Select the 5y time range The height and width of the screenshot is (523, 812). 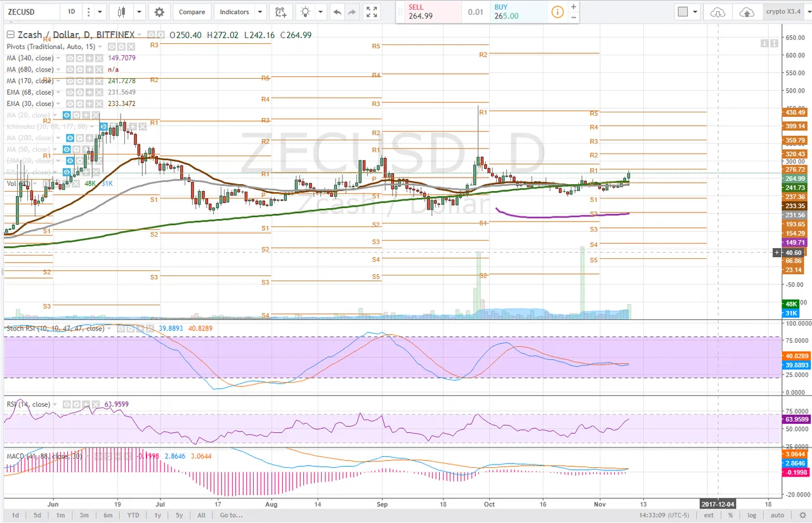coord(180,515)
